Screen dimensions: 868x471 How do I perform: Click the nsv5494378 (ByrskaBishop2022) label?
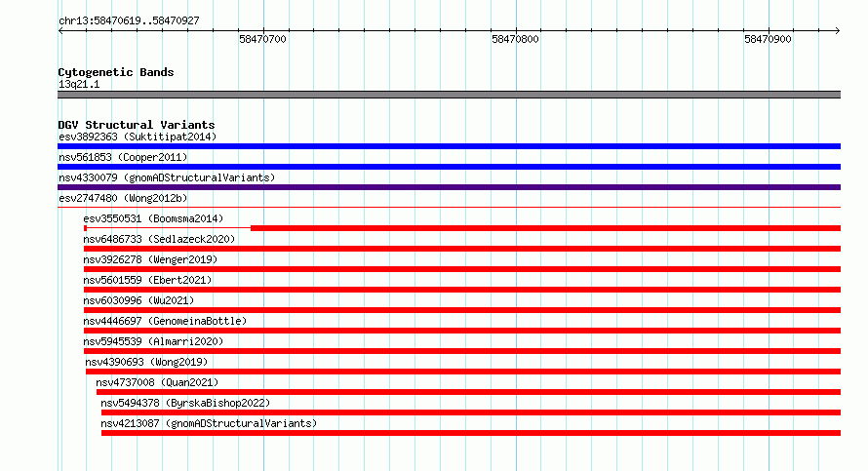point(185,403)
